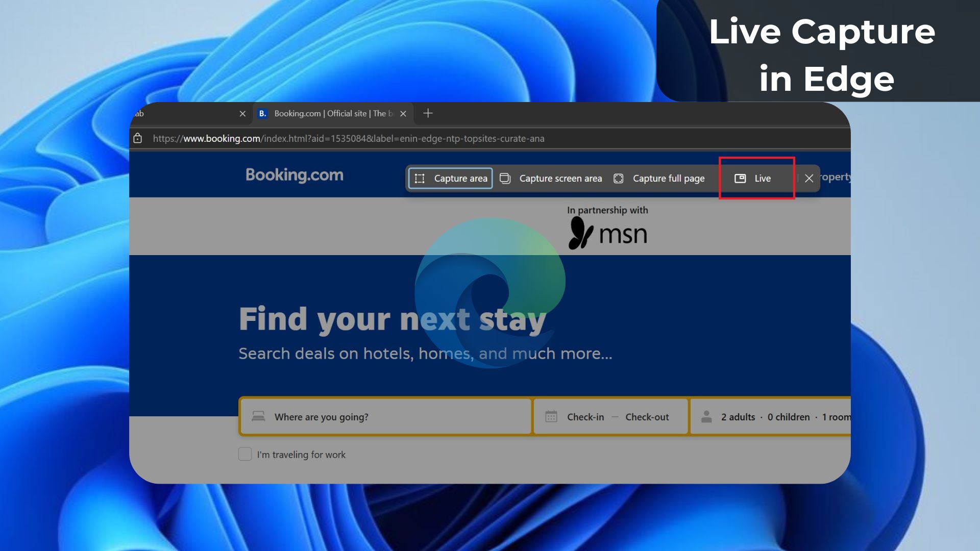This screenshot has height=551, width=980.
Task: Click the Capture area dashed-square icon
Action: point(420,179)
